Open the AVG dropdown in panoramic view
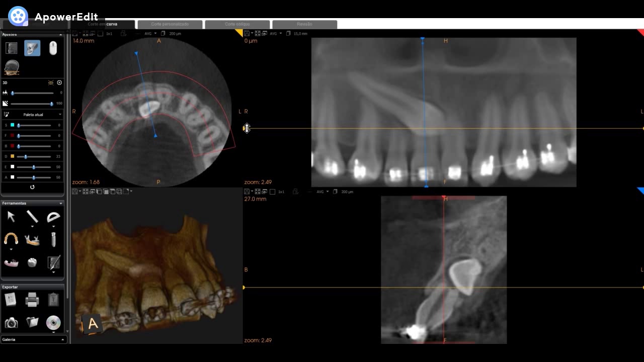This screenshot has height=362, width=644. 276,34
